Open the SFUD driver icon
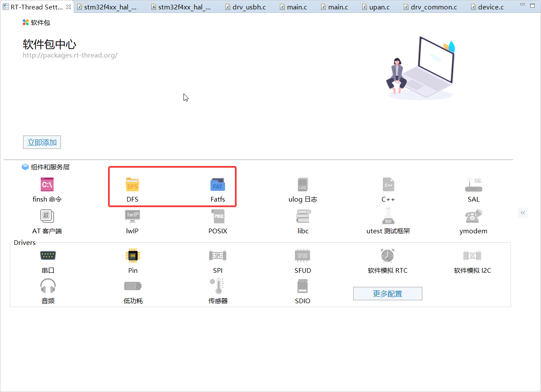Viewport: 541px width, 392px height. [303, 256]
